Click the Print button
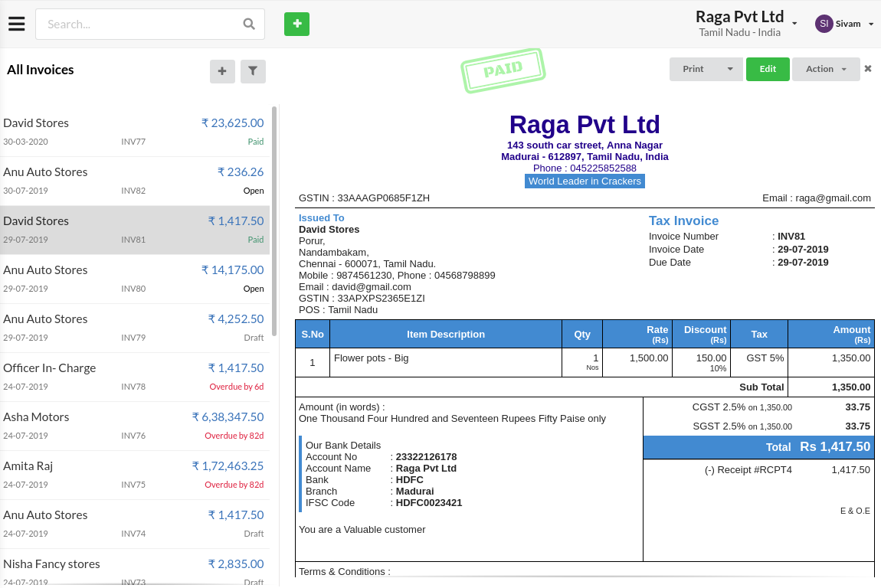The image size is (881, 588). (693, 69)
